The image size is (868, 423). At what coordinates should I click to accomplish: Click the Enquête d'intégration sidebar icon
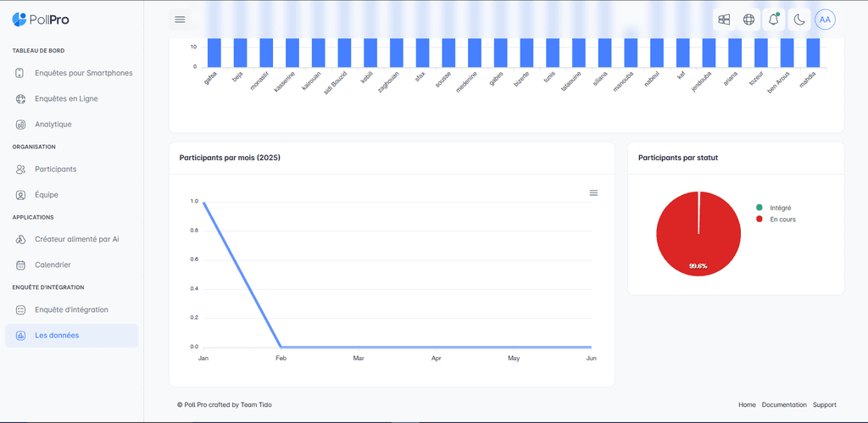(x=20, y=310)
